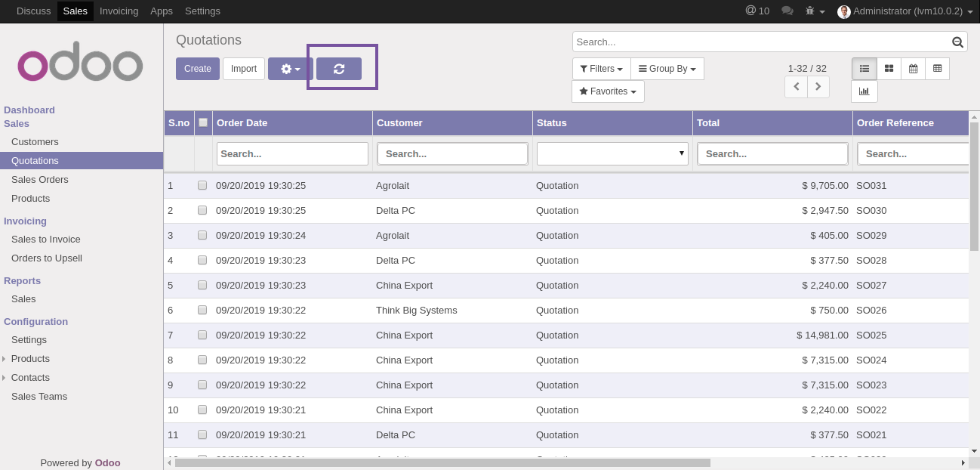Click the search magnifier icon
The height and width of the screenshot is (470, 980).
pos(957,42)
